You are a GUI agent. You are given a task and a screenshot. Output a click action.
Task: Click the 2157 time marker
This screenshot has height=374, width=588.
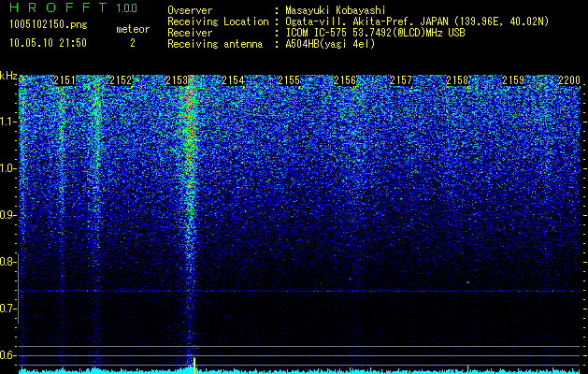(x=401, y=80)
